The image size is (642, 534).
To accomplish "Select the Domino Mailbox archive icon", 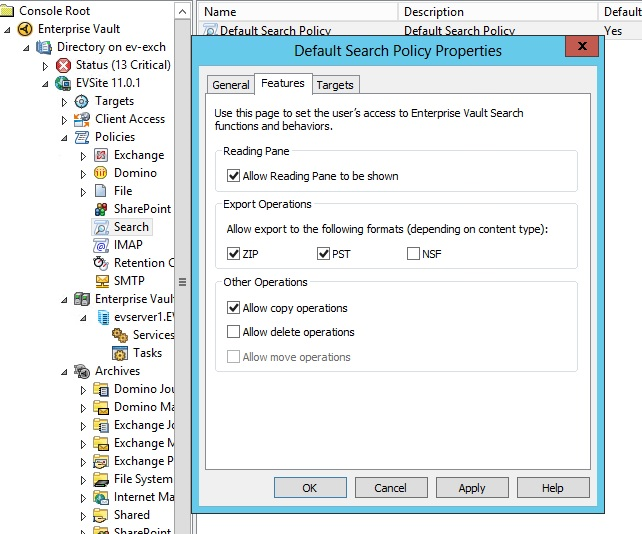I will [x=101, y=407].
